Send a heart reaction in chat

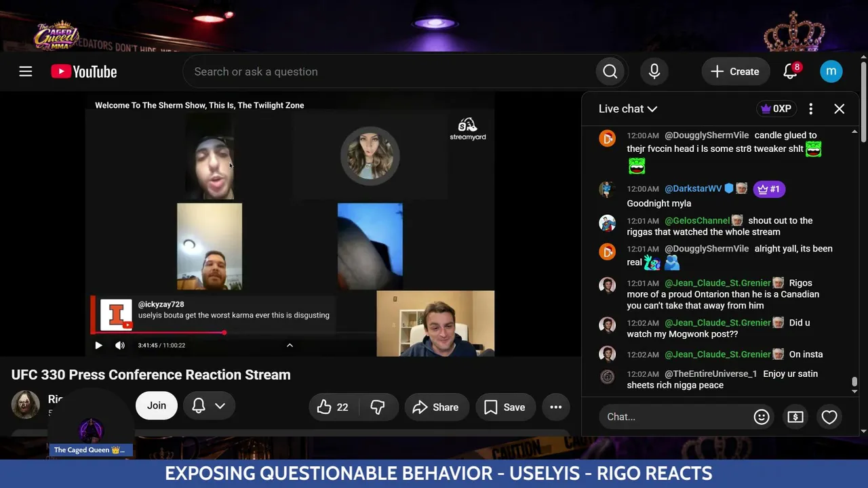click(829, 417)
